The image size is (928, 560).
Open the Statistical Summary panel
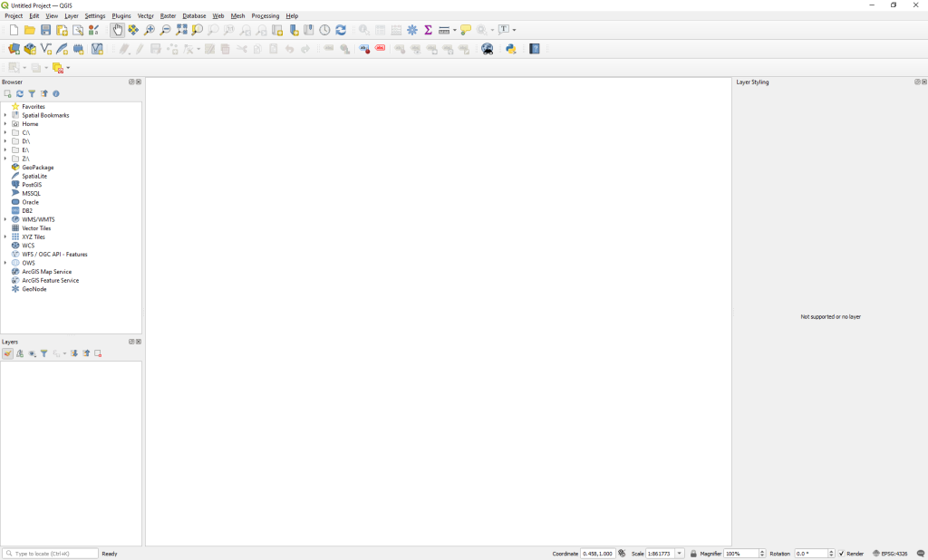pos(428,29)
